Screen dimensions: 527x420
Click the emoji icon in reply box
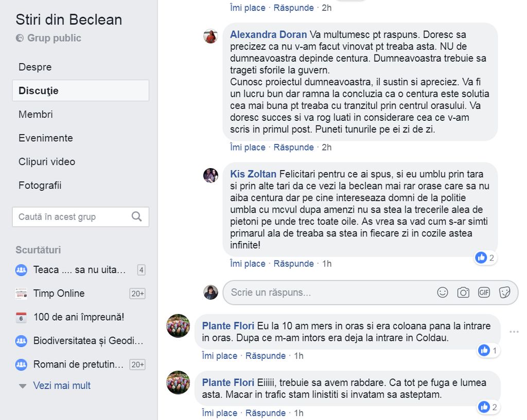[443, 293]
